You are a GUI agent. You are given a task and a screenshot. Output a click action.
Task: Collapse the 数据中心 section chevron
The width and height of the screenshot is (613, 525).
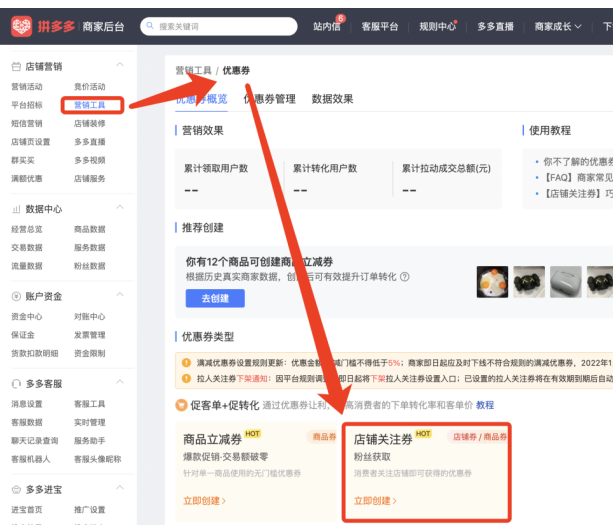pos(120,207)
